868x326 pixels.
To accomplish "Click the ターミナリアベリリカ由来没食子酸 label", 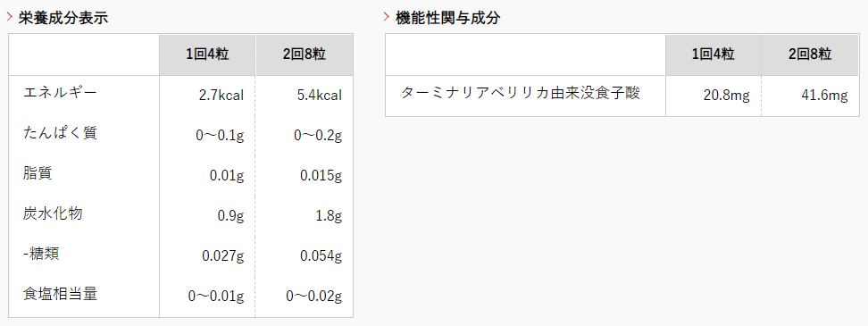I will 521,93.
